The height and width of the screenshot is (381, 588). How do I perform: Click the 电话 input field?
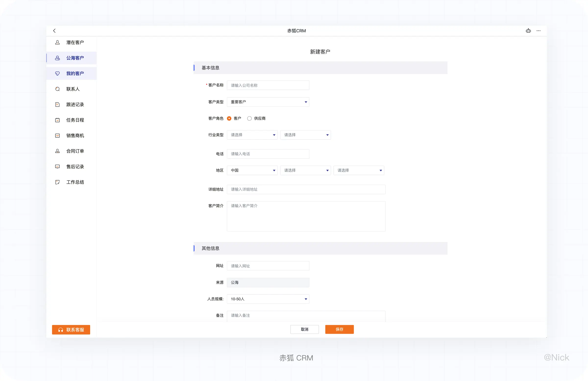click(x=268, y=154)
